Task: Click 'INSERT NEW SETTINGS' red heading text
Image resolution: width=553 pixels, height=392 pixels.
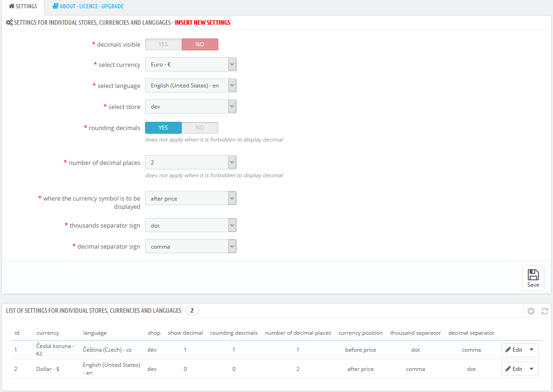Action: pyautogui.click(x=203, y=22)
